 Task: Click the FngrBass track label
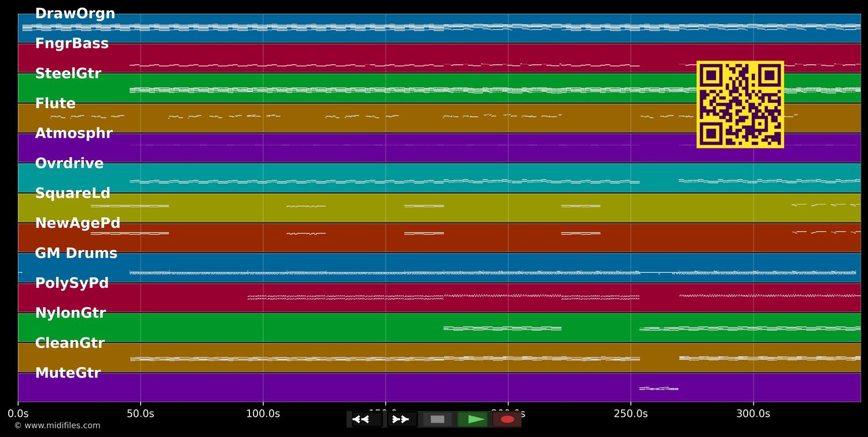(72, 43)
